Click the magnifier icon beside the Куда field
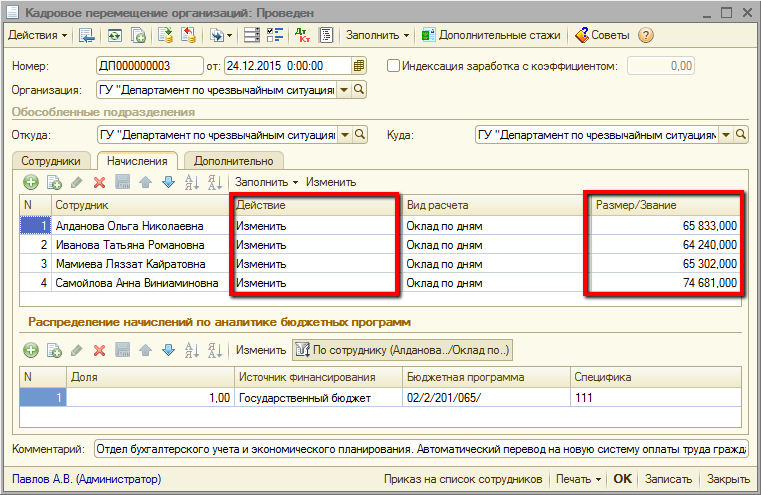The width and height of the screenshot is (761, 495). [x=742, y=135]
